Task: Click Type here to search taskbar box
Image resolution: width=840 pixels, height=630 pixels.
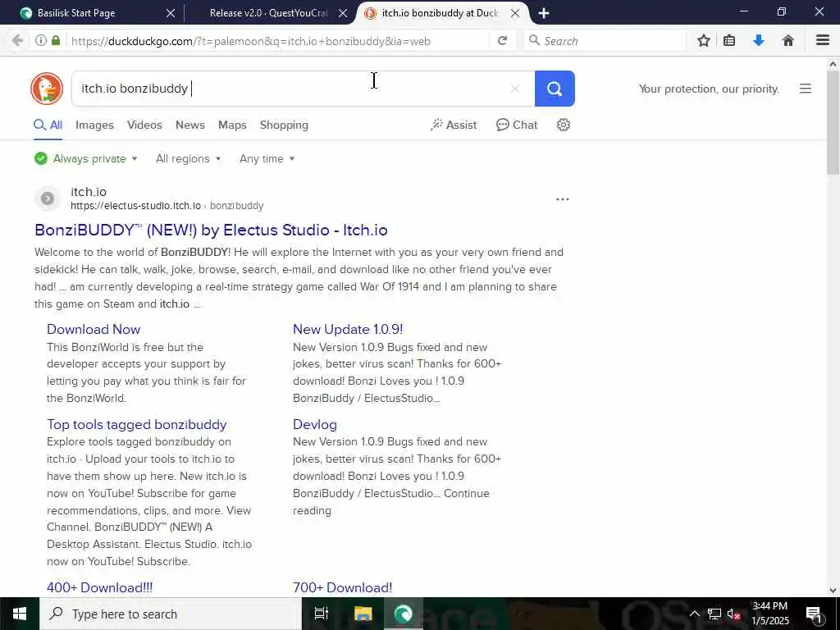Action: (x=171, y=614)
